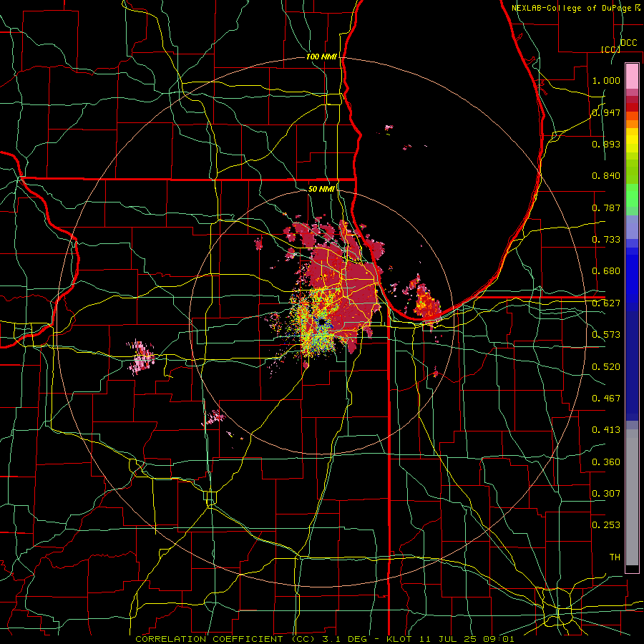Viewport: 644px width, 644px height.
Task: Click the 1.000 value on the scale
Action: point(606,80)
